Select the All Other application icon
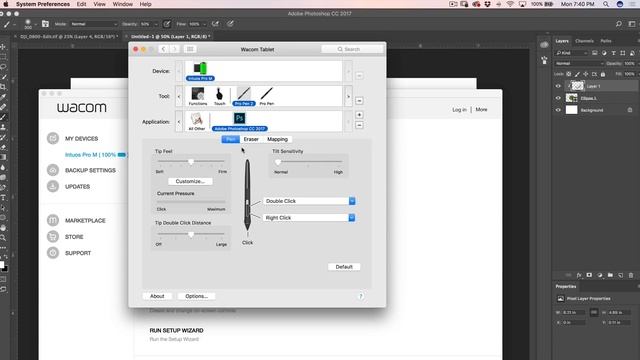This screenshot has width=640, height=360. click(x=197, y=119)
